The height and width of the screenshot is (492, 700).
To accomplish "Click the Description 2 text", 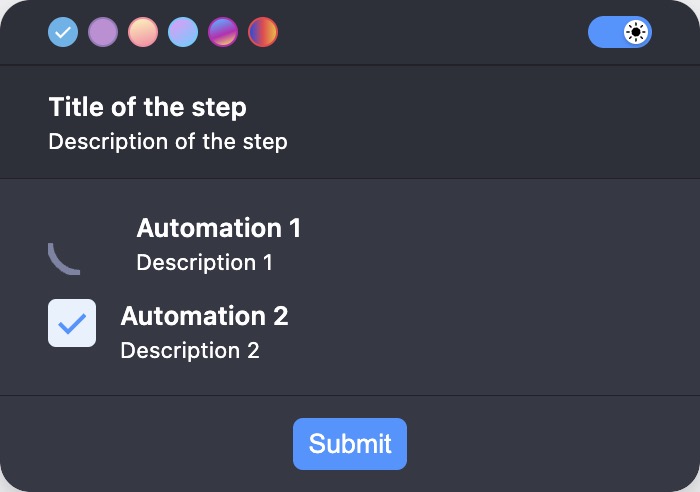I will [x=190, y=350].
